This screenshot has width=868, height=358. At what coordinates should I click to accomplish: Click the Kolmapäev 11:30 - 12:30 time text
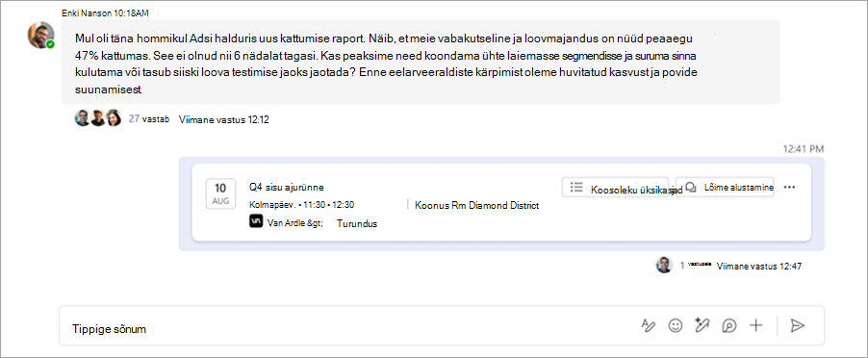[x=302, y=205]
